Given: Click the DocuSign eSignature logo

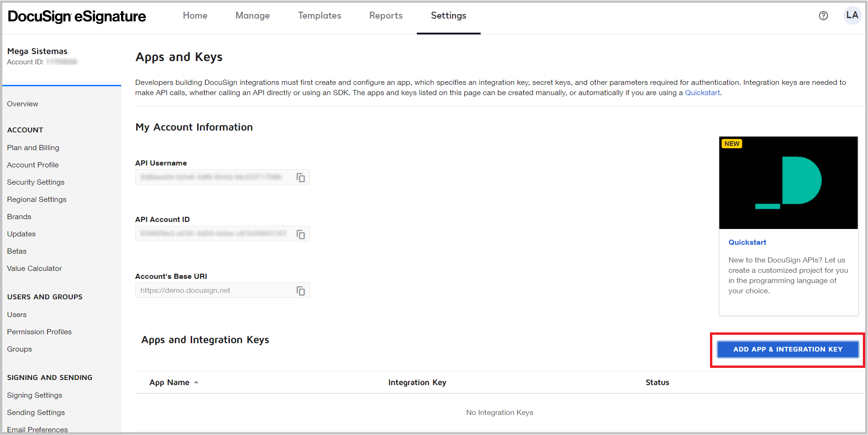Looking at the screenshot, I should tap(77, 17).
